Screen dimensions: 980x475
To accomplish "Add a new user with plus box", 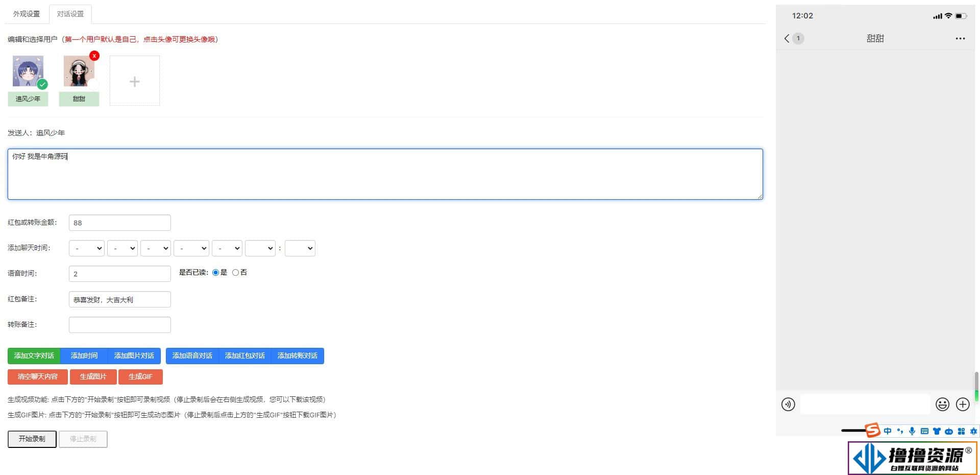I will point(135,81).
